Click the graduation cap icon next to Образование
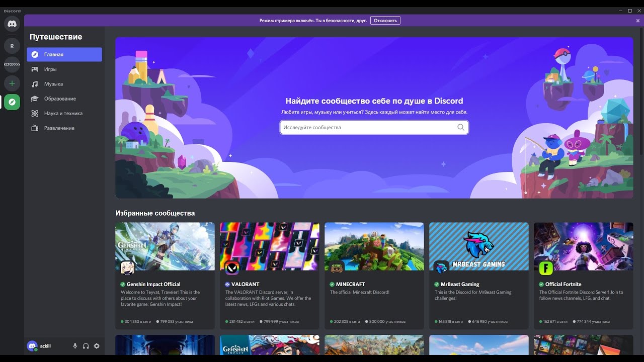The image size is (644, 362). [x=35, y=99]
